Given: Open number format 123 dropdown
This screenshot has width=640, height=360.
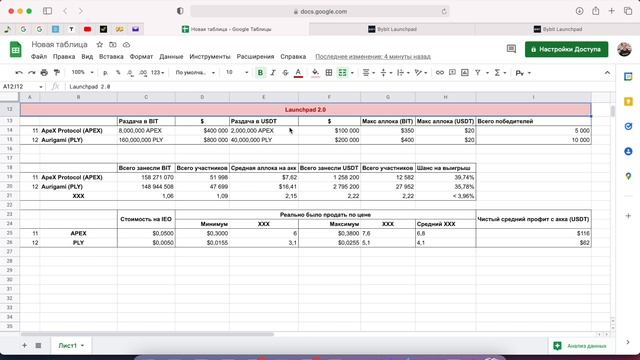Looking at the screenshot, I should 157,73.
